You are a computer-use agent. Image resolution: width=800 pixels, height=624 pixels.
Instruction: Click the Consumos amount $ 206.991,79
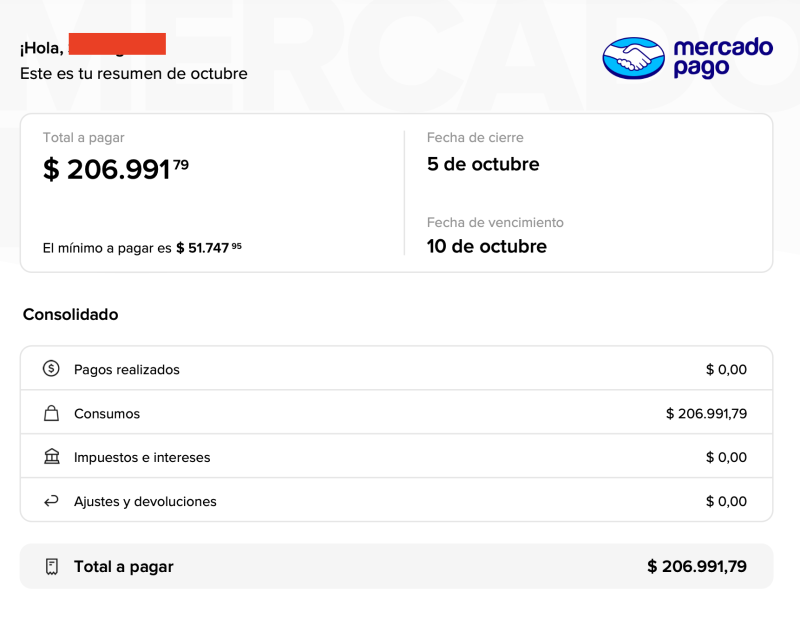(x=706, y=413)
